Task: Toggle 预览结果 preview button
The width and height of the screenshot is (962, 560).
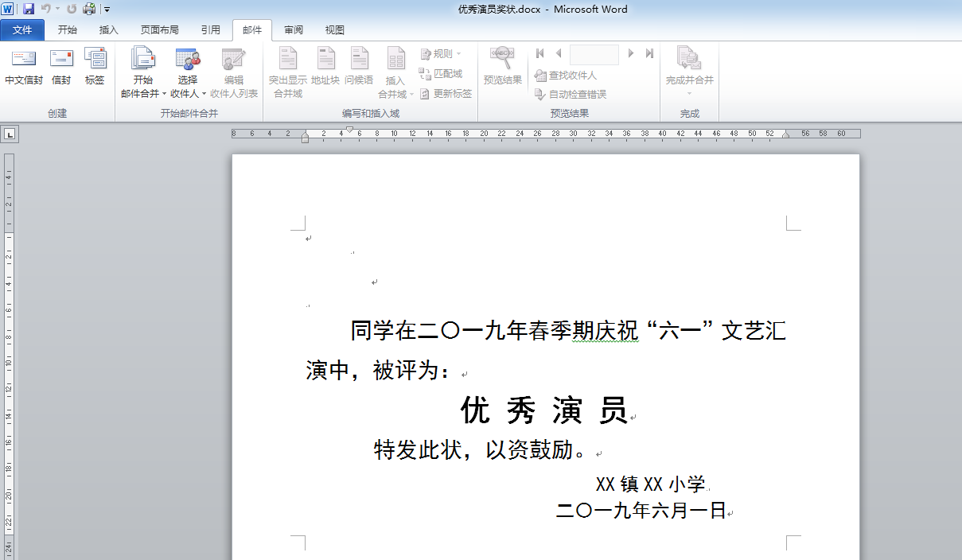Action: click(x=503, y=67)
